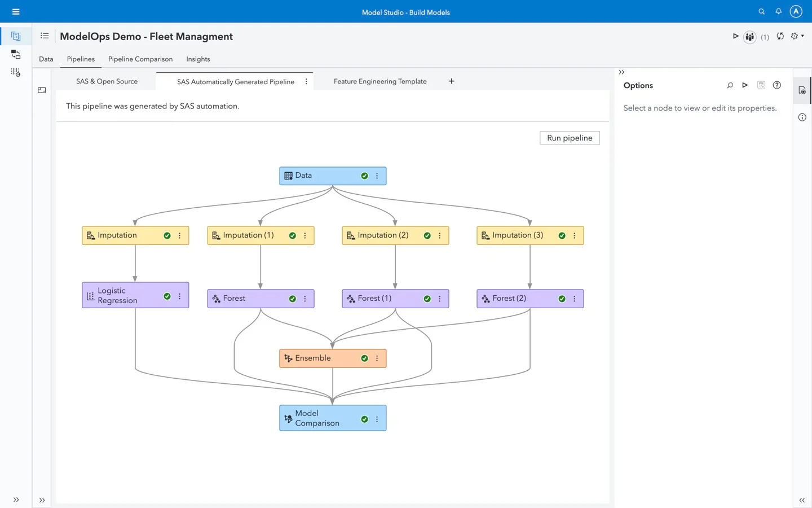Open the node information panel icon
The image size is (812, 508).
click(x=802, y=117)
